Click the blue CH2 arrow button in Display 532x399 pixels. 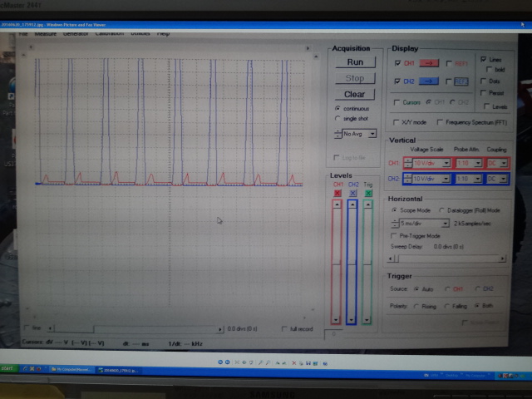tap(429, 81)
